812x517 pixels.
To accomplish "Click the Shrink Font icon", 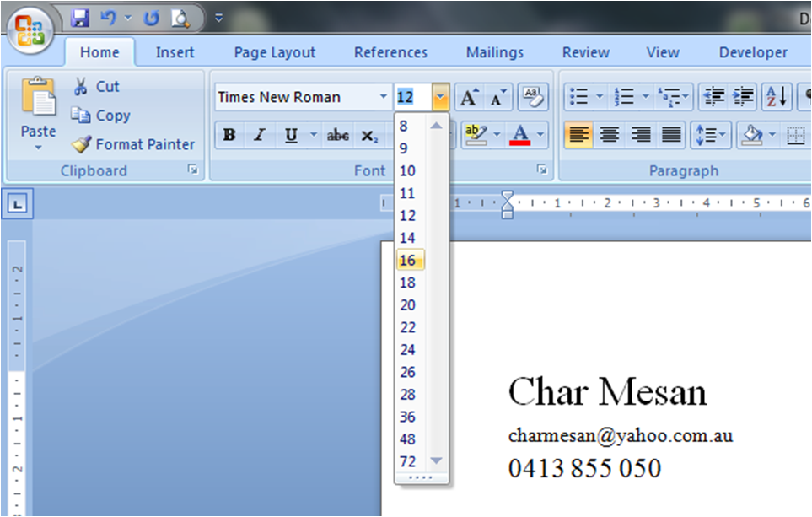I will point(498,97).
